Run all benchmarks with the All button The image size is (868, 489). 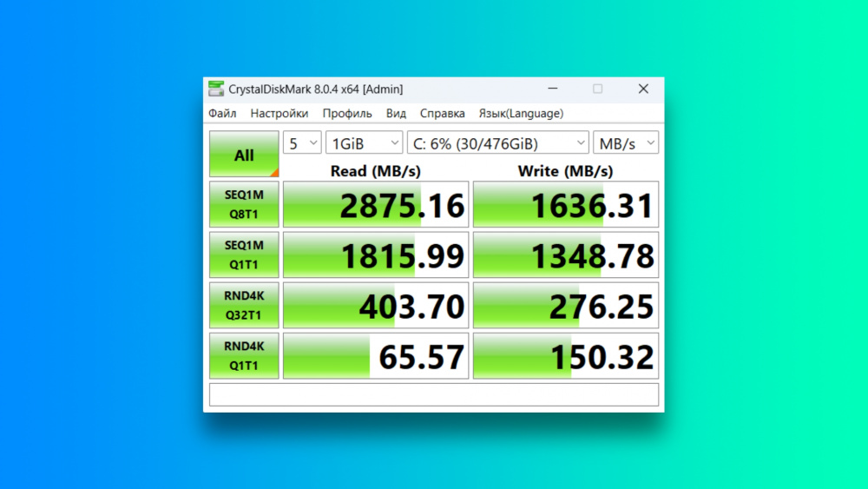(244, 154)
